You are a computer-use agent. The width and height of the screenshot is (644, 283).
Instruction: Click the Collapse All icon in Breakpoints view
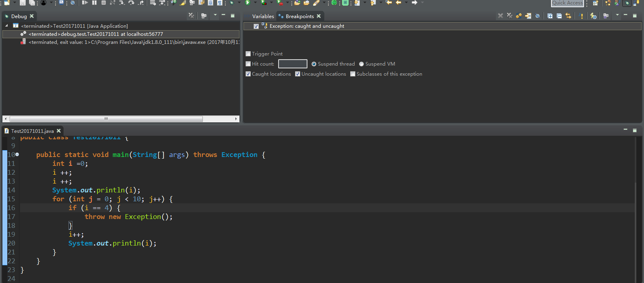click(559, 16)
